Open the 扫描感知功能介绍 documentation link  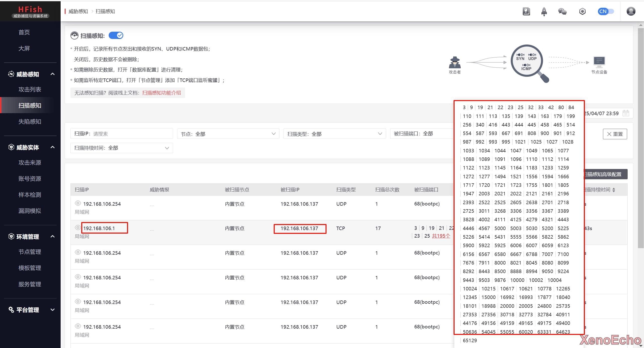click(162, 93)
